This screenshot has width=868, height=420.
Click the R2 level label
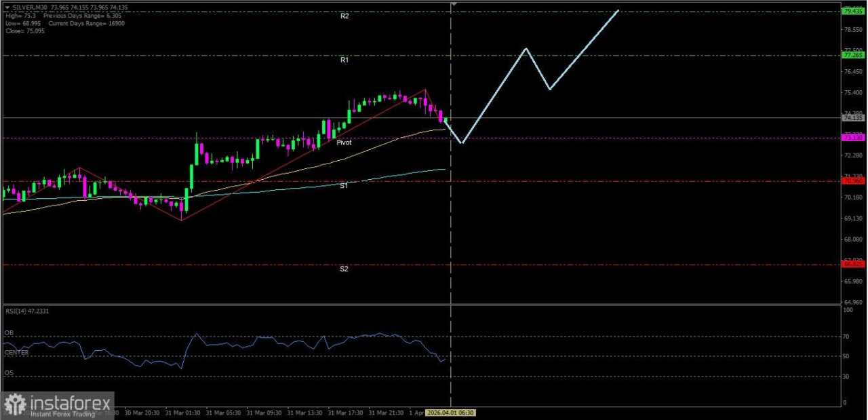pyautogui.click(x=344, y=16)
